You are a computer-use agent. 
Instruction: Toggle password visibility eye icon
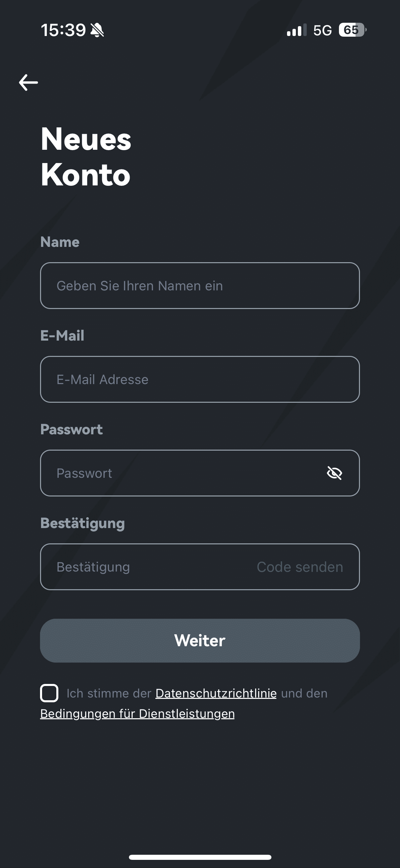tap(335, 473)
